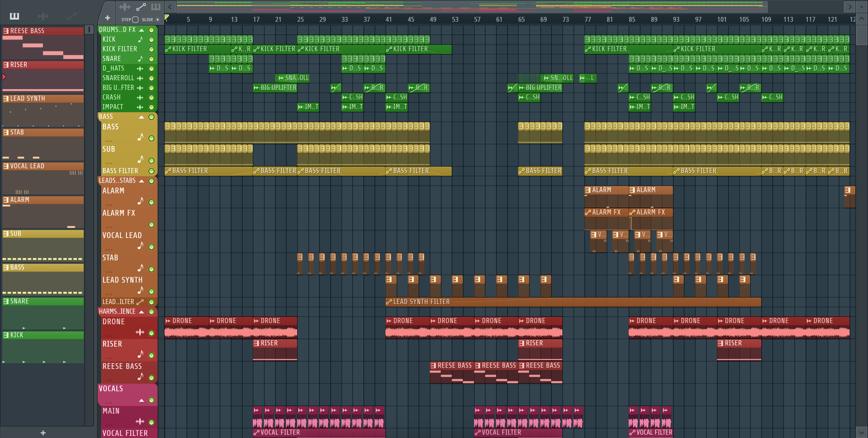The height and width of the screenshot is (438, 868).
Task: Click the playlist vertical scrollbar thumb
Action: [x=862, y=35]
